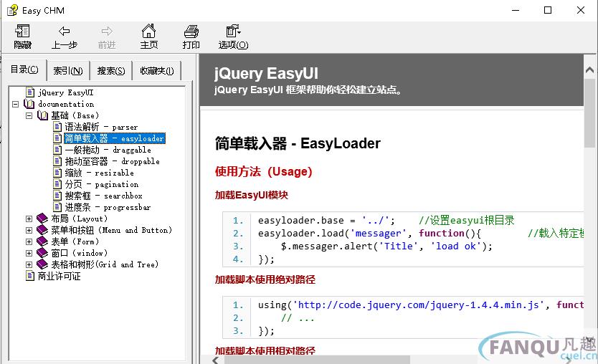598x364 pixels.
Task: Open 语法解析 - parser topic
Action: pos(101,127)
